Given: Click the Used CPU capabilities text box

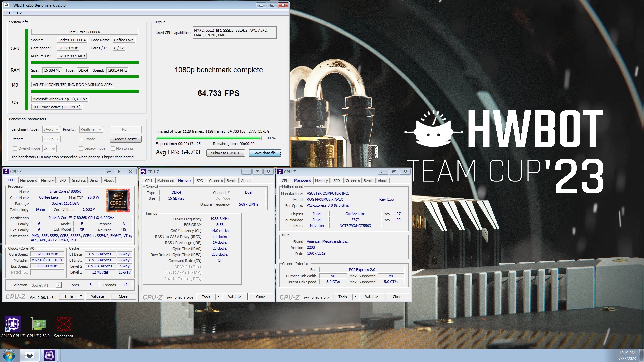Looking at the screenshot, I should coord(235,33).
